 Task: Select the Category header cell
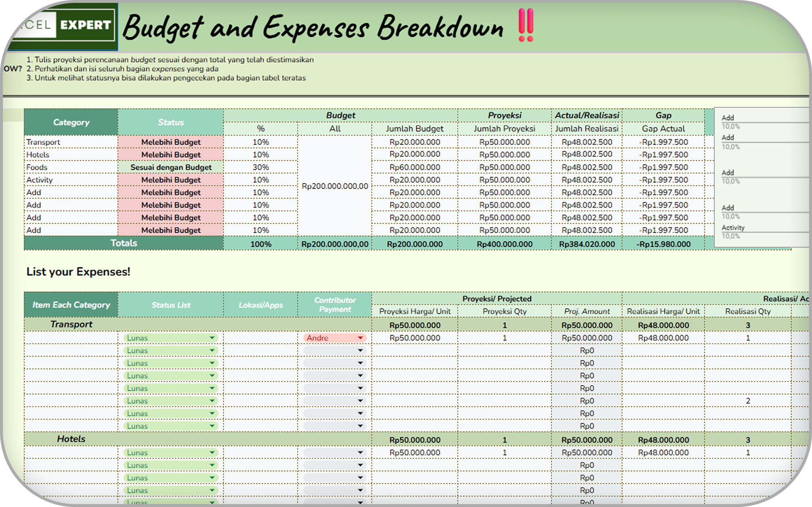pyautogui.click(x=71, y=122)
